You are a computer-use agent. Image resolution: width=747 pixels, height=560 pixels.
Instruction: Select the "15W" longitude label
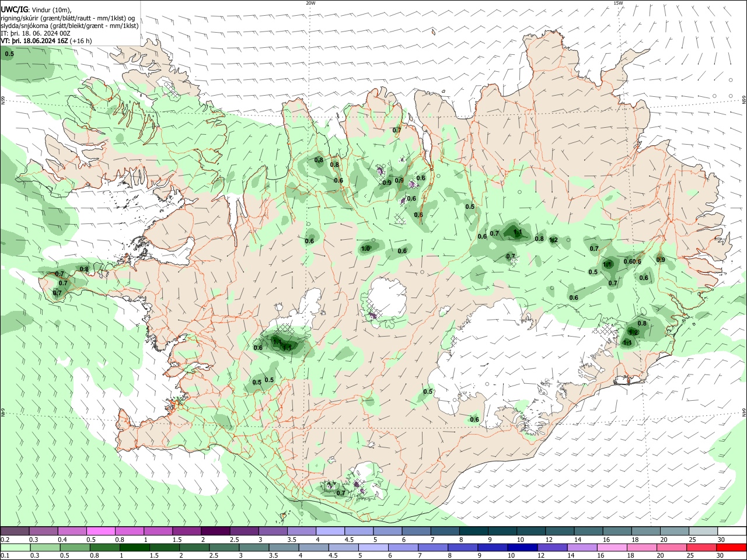click(618, 3)
